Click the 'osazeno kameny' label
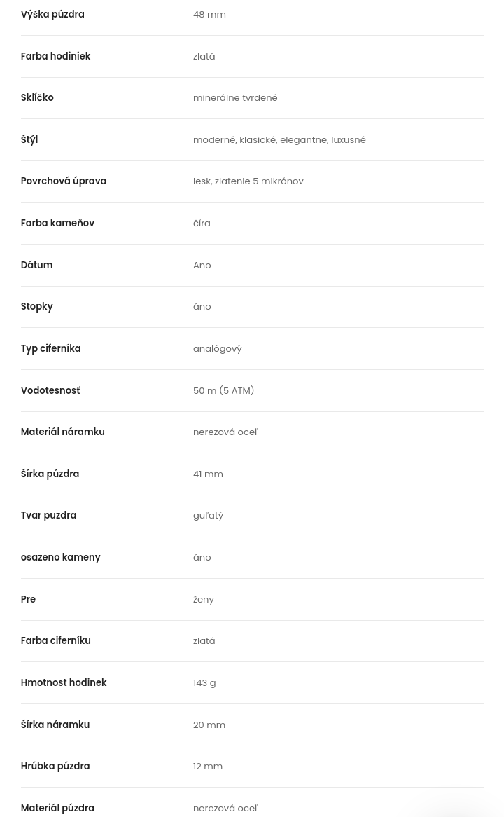This screenshot has height=817, width=504. pos(60,557)
